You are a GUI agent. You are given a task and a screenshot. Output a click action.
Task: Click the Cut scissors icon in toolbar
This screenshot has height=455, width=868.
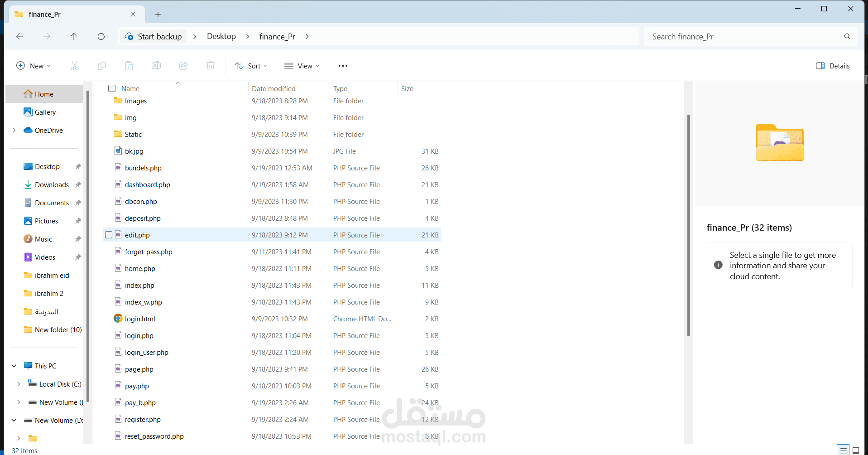point(75,66)
